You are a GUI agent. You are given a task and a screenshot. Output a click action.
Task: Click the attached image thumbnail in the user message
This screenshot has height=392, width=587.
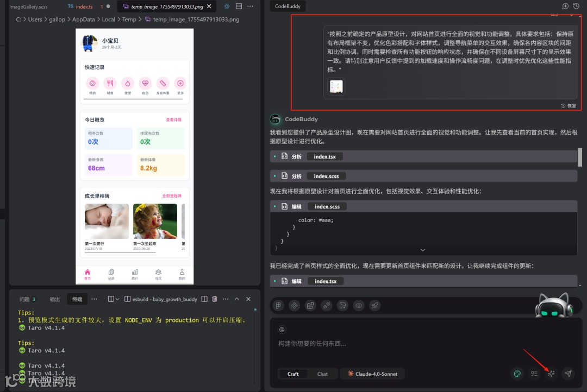336,86
